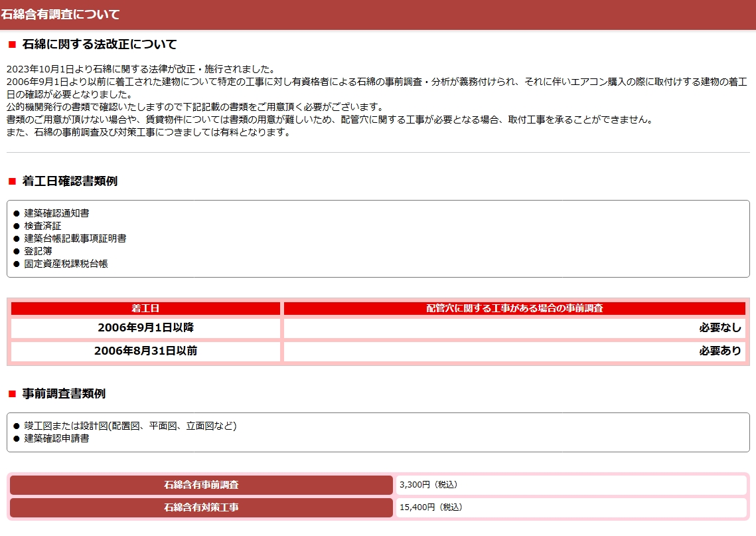Click the red square beside 石綿に関する法改正について
Screen dimensions: 756x536
coord(12,45)
